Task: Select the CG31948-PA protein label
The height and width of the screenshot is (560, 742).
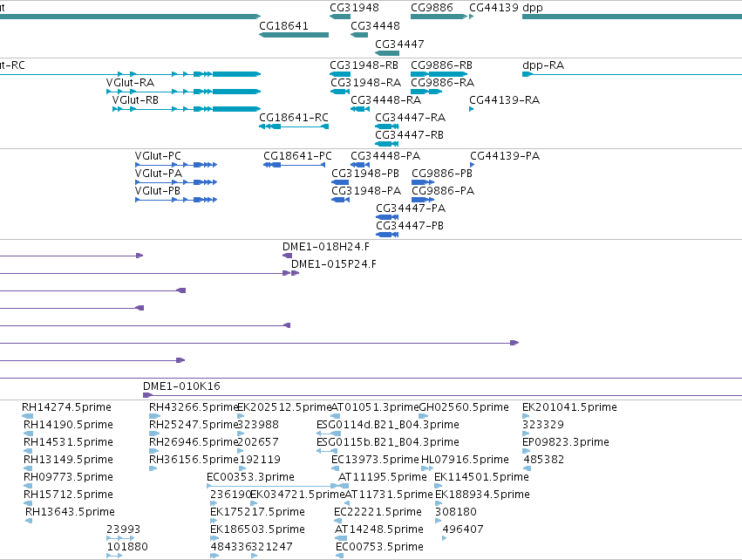Action: point(366,191)
